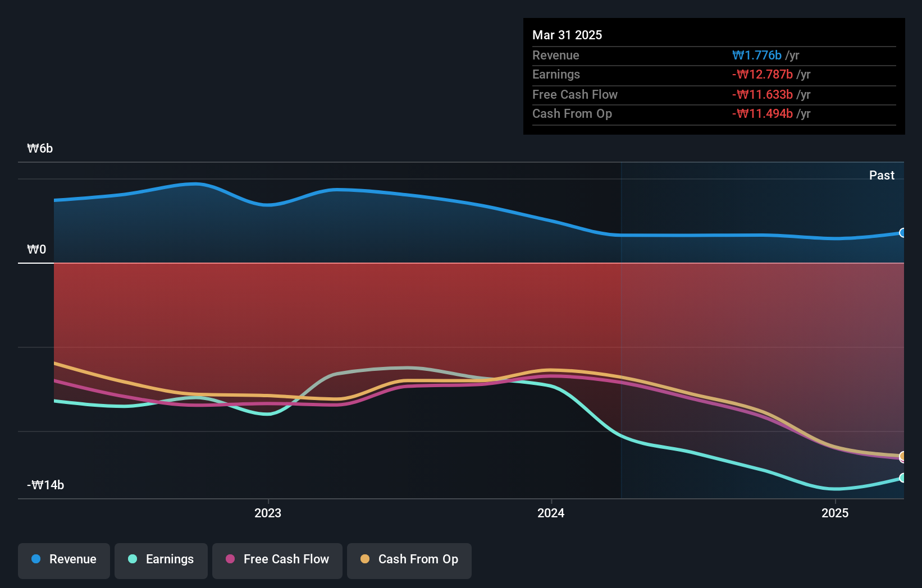
Task: Click the Free Cash Flow tooltip label
Action: pyautogui.click(x=575, y=94)
